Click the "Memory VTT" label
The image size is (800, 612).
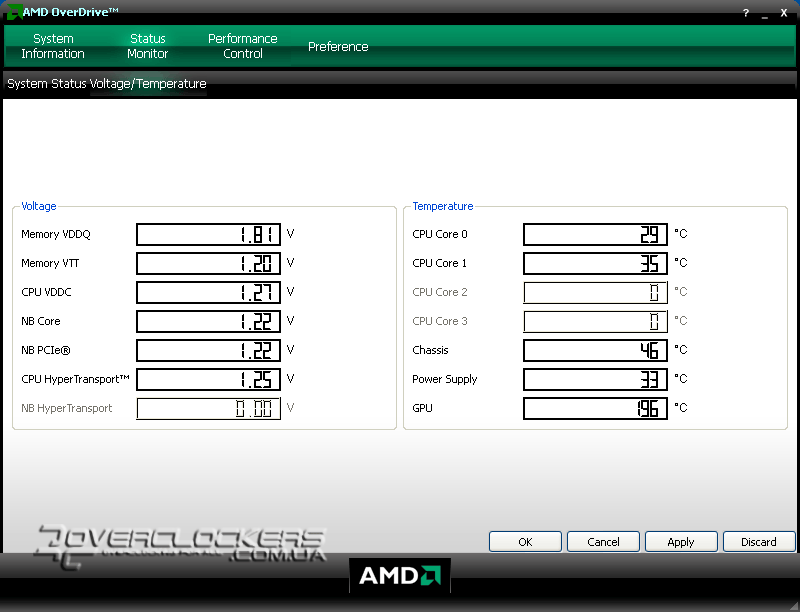point(50,263)
